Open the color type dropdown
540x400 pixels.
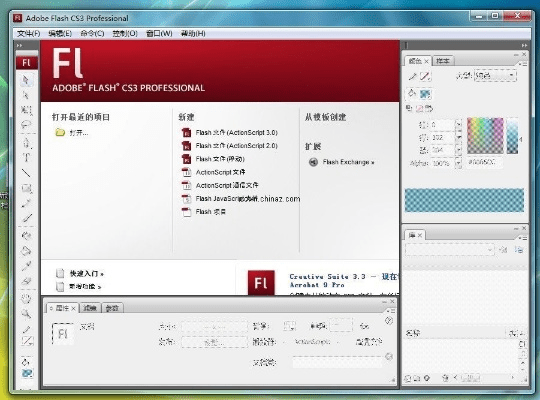[495, 75]
